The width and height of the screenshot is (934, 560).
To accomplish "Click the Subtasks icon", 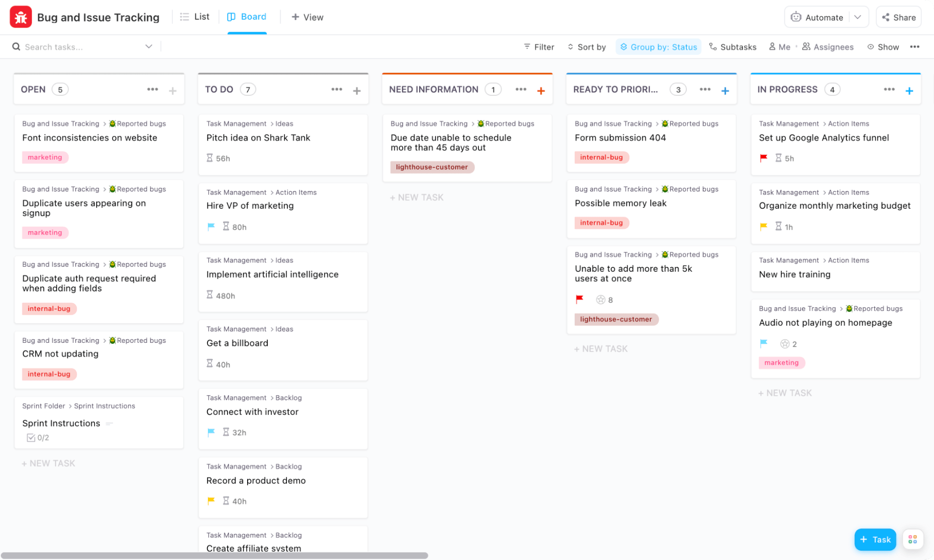I will coord(713,47).
